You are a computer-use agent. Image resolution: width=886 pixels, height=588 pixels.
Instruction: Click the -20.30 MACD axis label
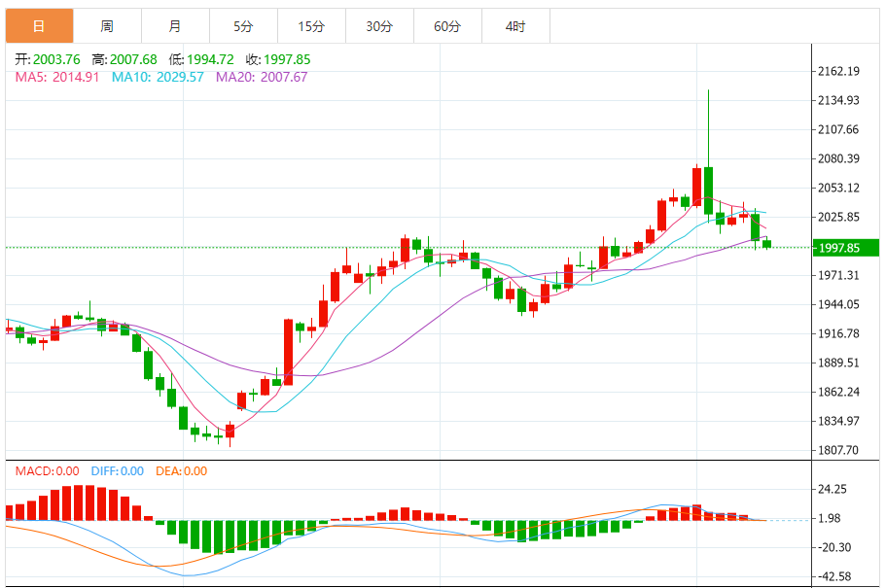pyautogui.click(x=833, y=548)
